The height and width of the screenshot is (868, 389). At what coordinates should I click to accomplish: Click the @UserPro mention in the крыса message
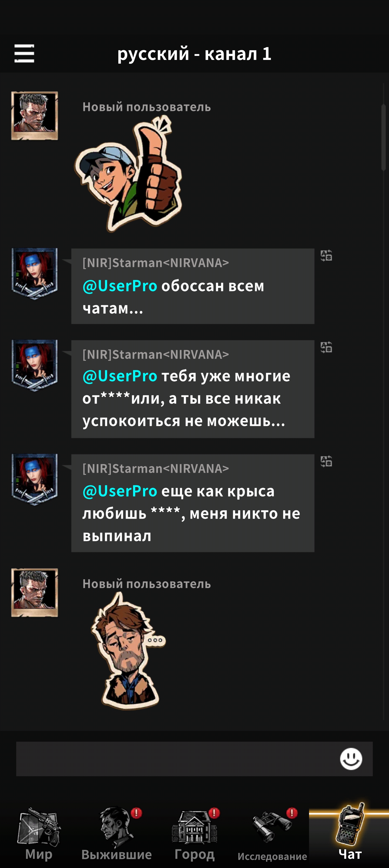click(x=120, y=491)
